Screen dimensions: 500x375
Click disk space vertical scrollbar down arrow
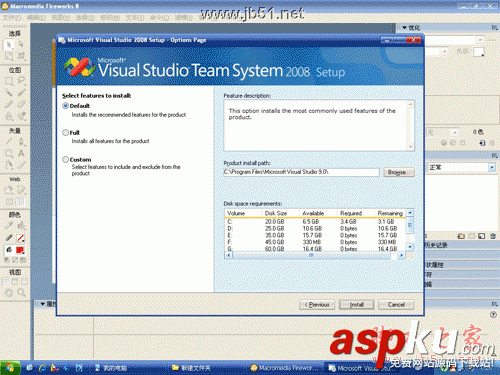click(x=410, y=247)
